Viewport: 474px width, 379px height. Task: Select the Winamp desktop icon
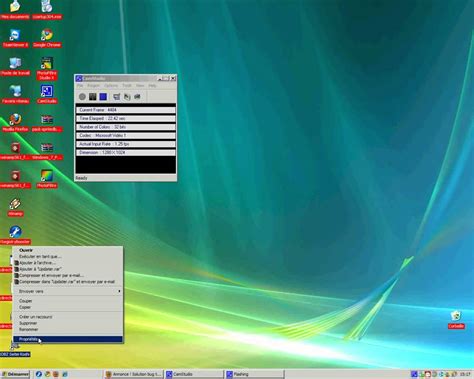(x=15, y=207)
